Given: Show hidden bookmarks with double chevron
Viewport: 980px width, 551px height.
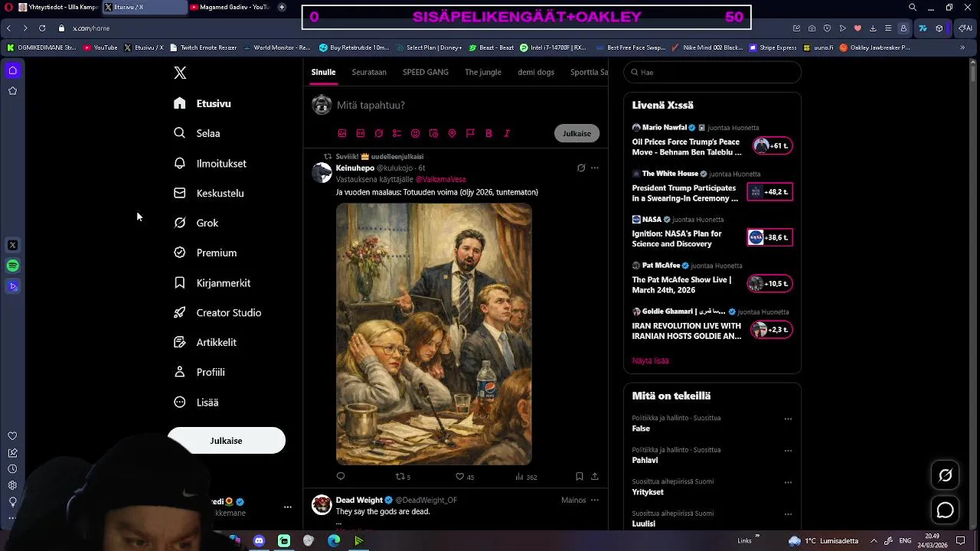Looking at the screenshot, I should [962, 47].
